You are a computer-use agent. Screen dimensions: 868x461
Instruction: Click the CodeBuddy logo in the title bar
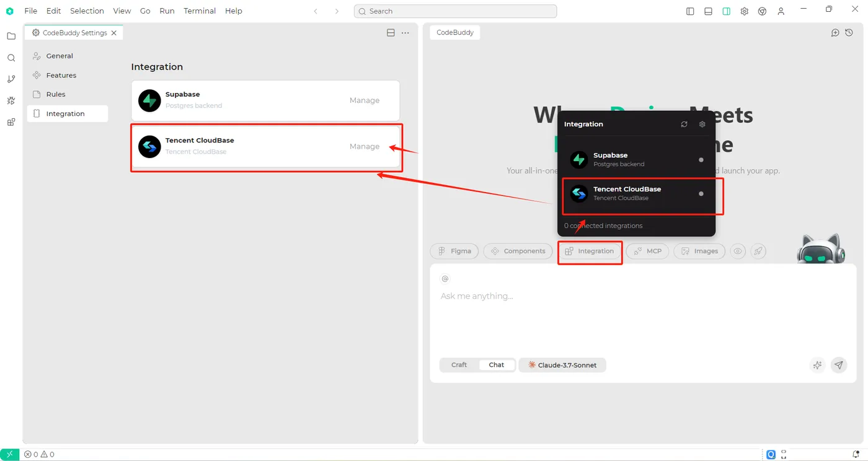10,11
